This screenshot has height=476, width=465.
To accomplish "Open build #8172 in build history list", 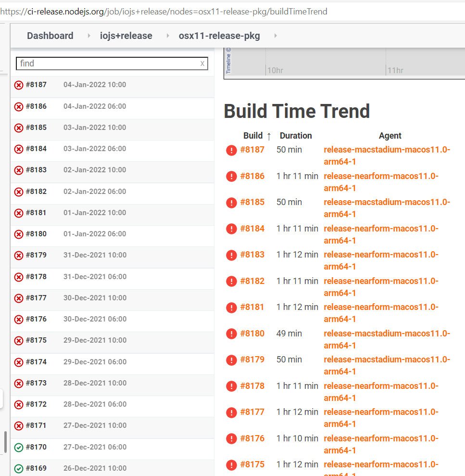I will (36, 404).
